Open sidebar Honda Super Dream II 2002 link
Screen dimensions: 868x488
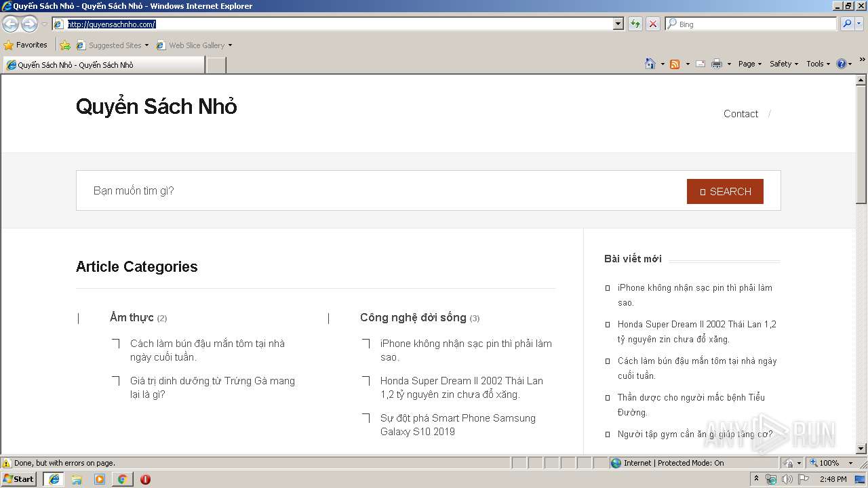pyautogui.click(x=696, y=331)
